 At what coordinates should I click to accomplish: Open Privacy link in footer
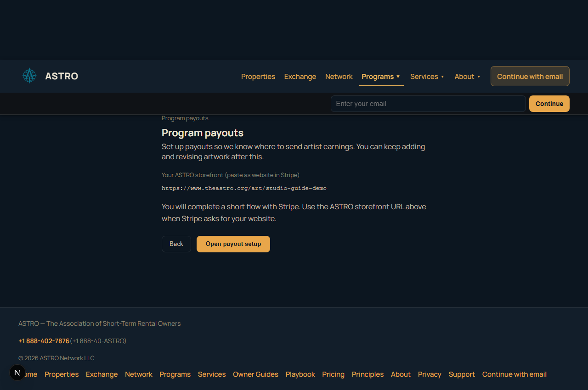430,374
